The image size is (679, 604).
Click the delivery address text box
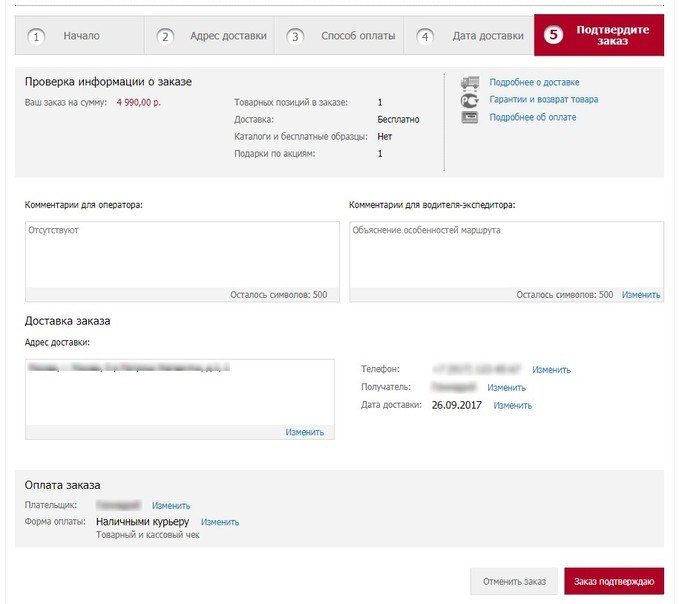click(x=180, y=392)
